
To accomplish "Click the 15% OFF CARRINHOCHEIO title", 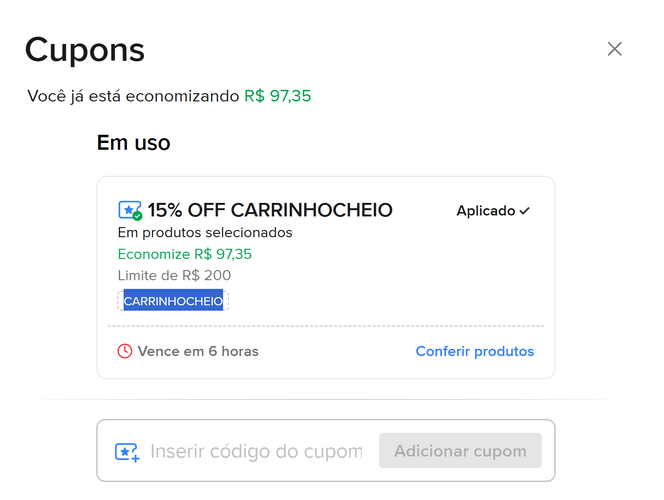I will (270, 210).
